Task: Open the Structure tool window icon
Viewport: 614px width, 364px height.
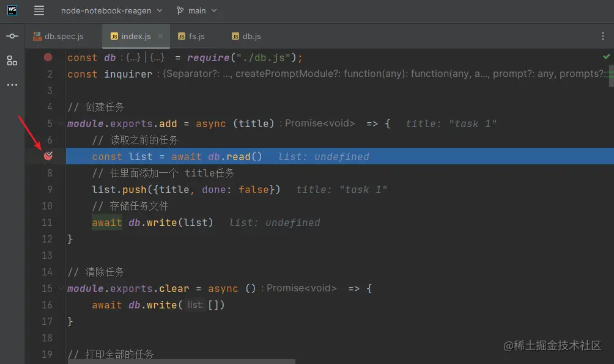Action: click(x=12, y=60)
